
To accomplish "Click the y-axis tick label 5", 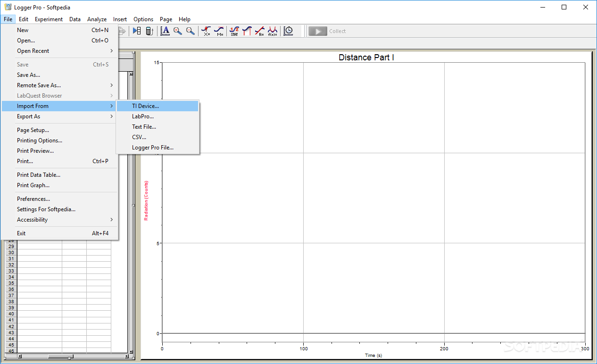I will (158, 243).
